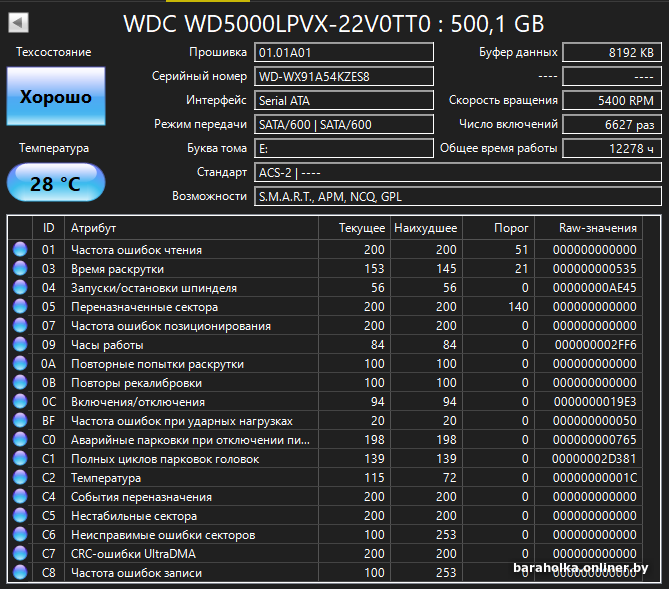Select the CRC-ошибки UltraDMA attribute
This screenshot has height=589, width=669.
click(x=133, y=554)
